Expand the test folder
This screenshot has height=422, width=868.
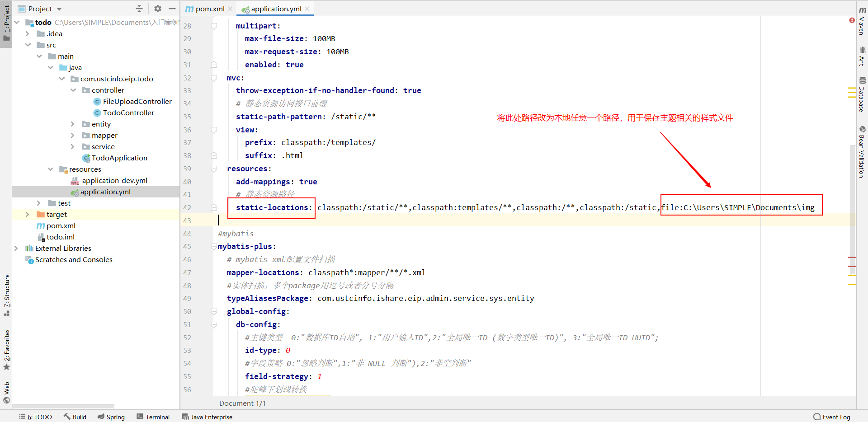pyautogui.click(x=39, y=203)
